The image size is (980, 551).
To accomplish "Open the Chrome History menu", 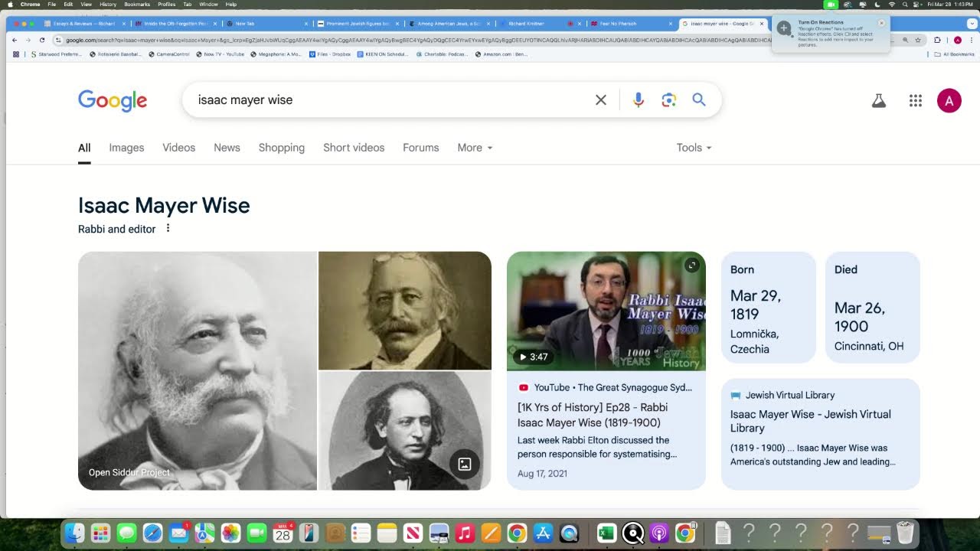I will [108, 5].
